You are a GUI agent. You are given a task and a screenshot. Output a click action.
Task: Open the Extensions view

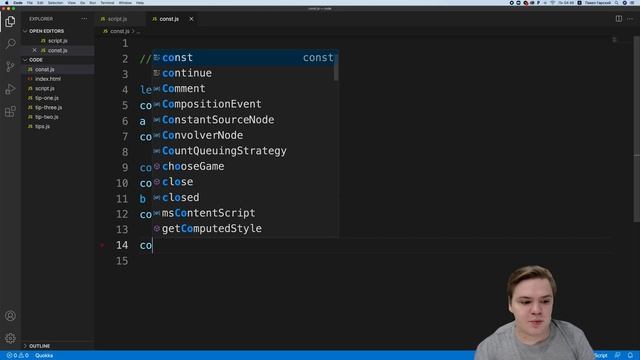point(10,111)
